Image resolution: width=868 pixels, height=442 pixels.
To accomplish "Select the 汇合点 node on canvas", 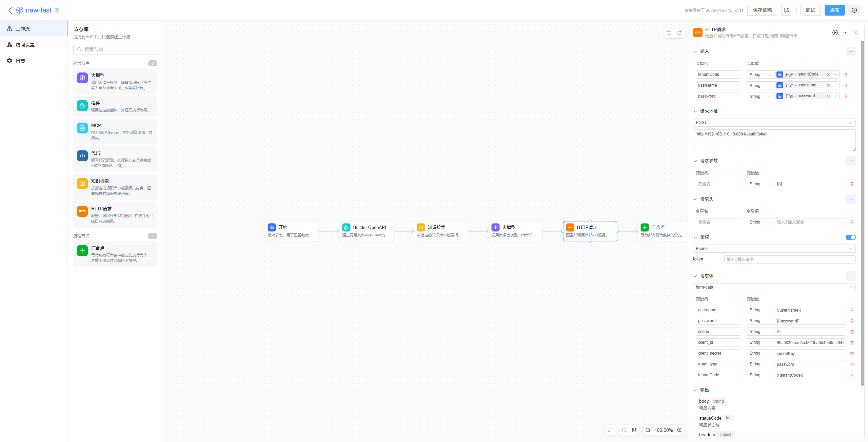I will [663, 231].
